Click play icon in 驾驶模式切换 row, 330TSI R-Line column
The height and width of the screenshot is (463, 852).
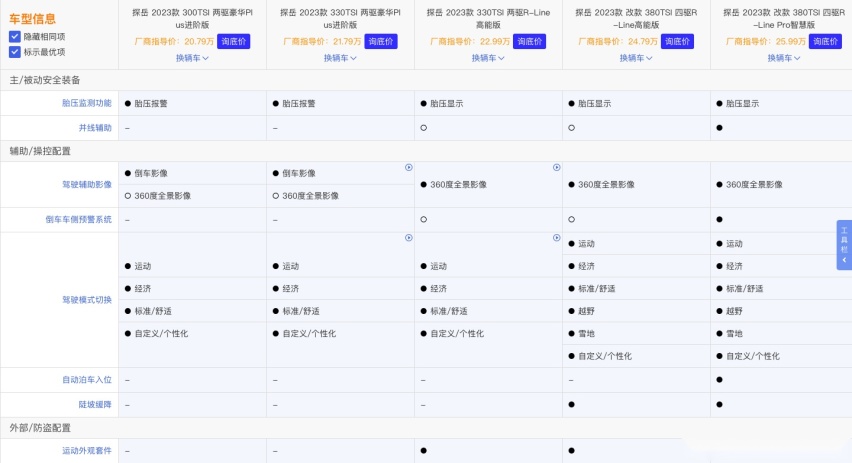[556, 237]
